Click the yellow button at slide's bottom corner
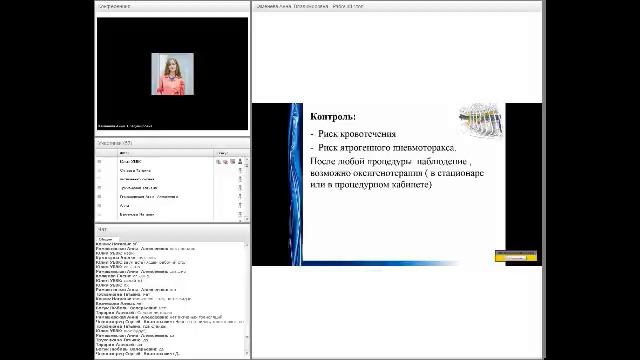The height and width of the screenshot is (360, 640). tap(516, 256)
